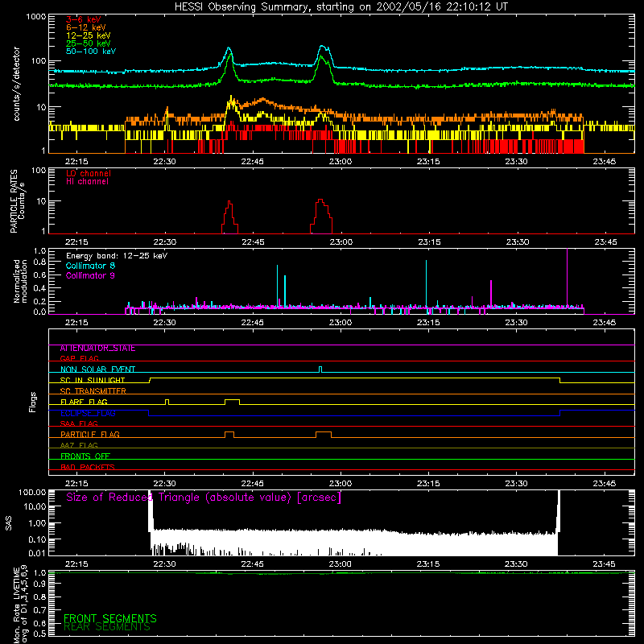Click the ECLIPSE_FLAG label
The height and width of the screenshot is (644, 644).
[x=88, y=413]
